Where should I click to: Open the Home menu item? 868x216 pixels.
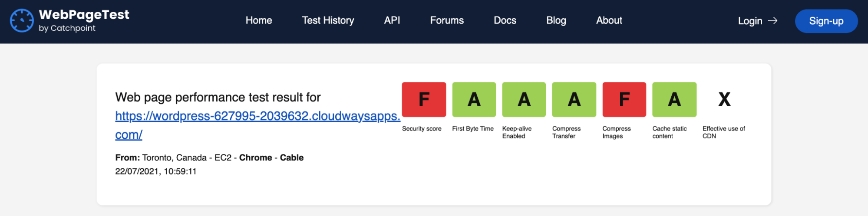click(259, 20)
